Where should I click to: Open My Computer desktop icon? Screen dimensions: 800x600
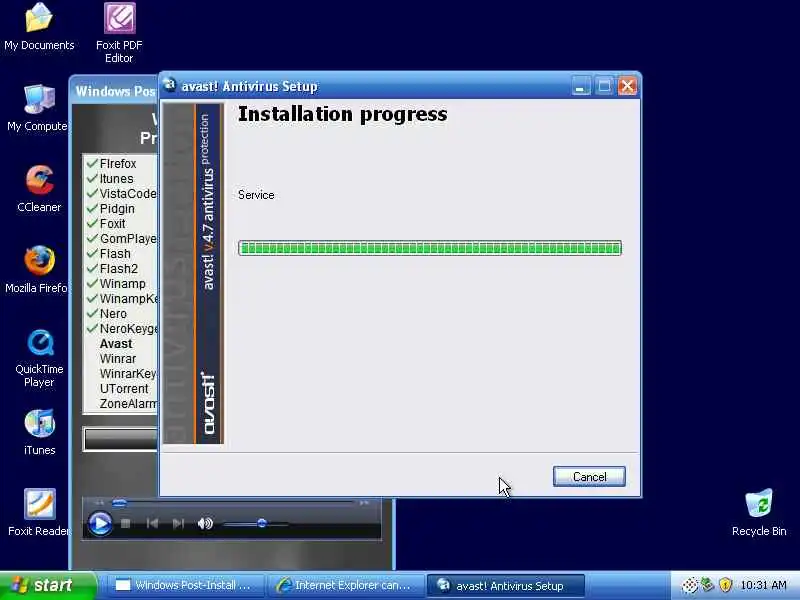point(38,108)
